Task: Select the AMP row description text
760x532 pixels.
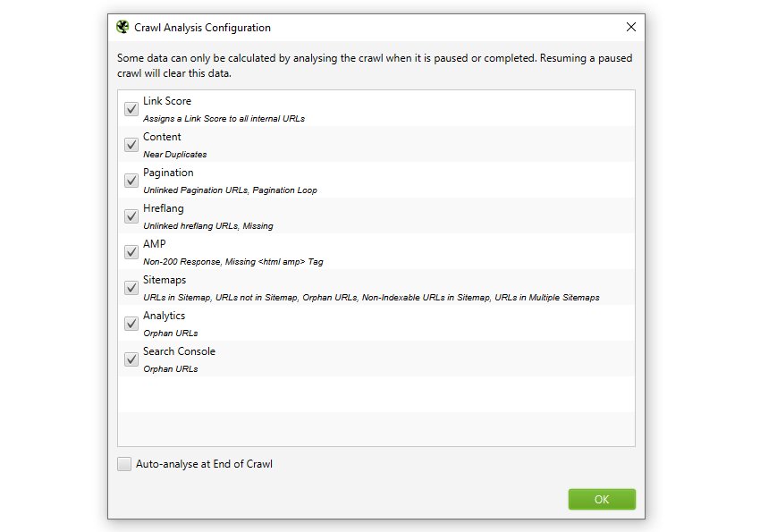Action: (233, 262)
